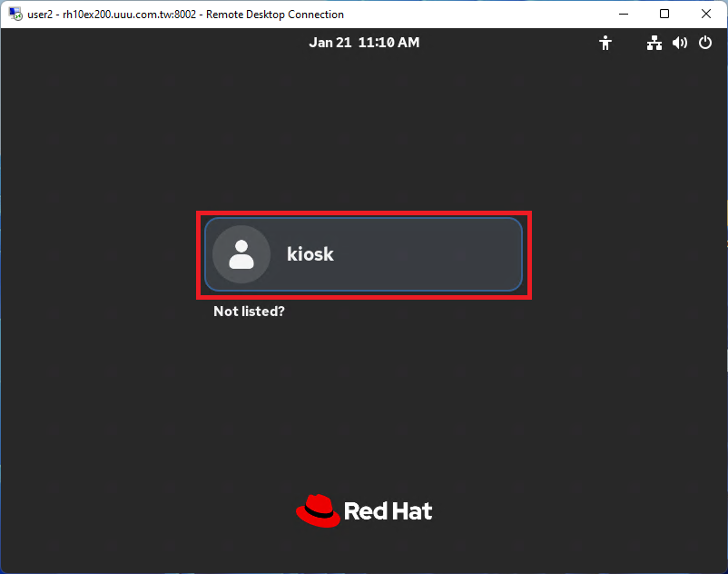The width and height of the screenshot is (728, 574).
Task: Select the kiosk user account
Action: point(363,254)
